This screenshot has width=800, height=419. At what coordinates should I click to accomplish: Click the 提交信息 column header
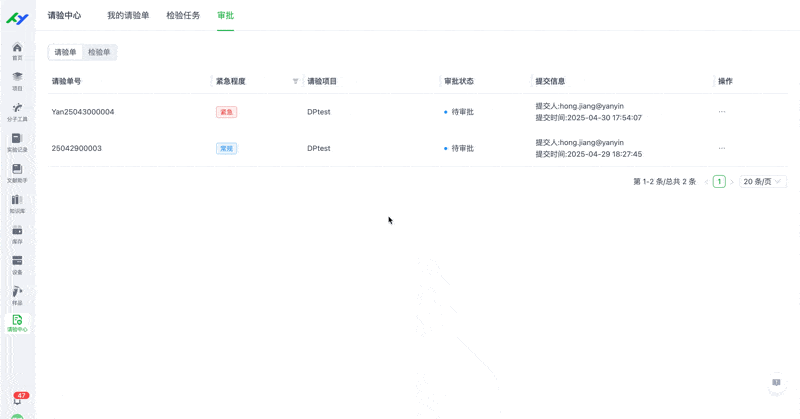point(550,81)
